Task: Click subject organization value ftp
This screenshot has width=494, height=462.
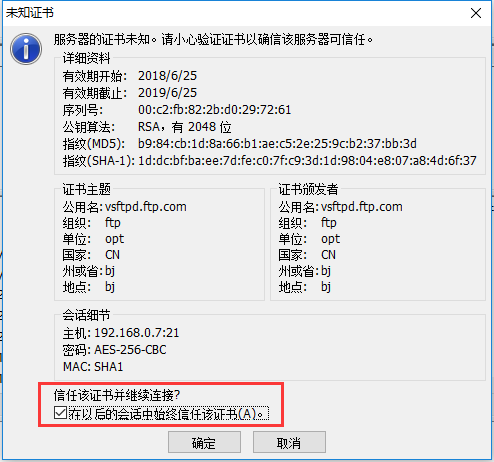Action: pyautogui.click(x=113, y=223)
